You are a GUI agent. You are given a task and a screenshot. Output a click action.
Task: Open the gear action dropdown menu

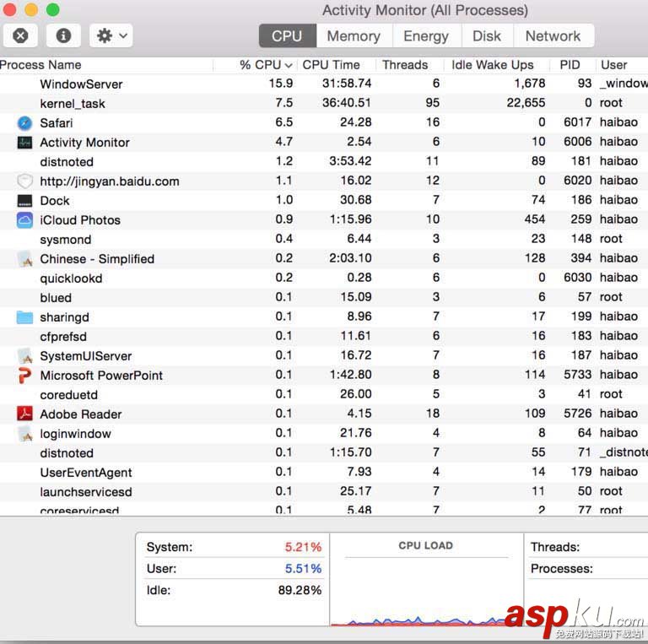[x=111, y=35]
